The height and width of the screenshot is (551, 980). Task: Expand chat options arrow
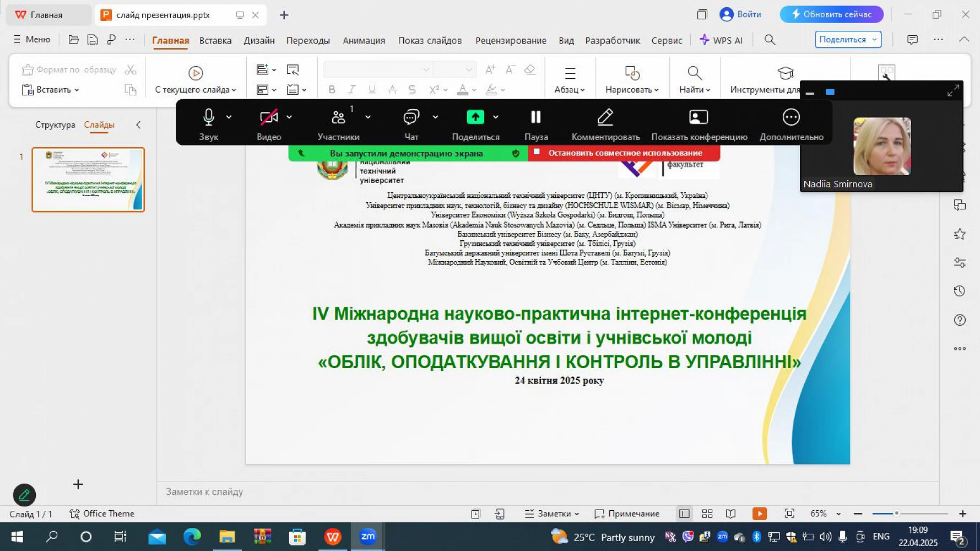(x=435, y=117)
